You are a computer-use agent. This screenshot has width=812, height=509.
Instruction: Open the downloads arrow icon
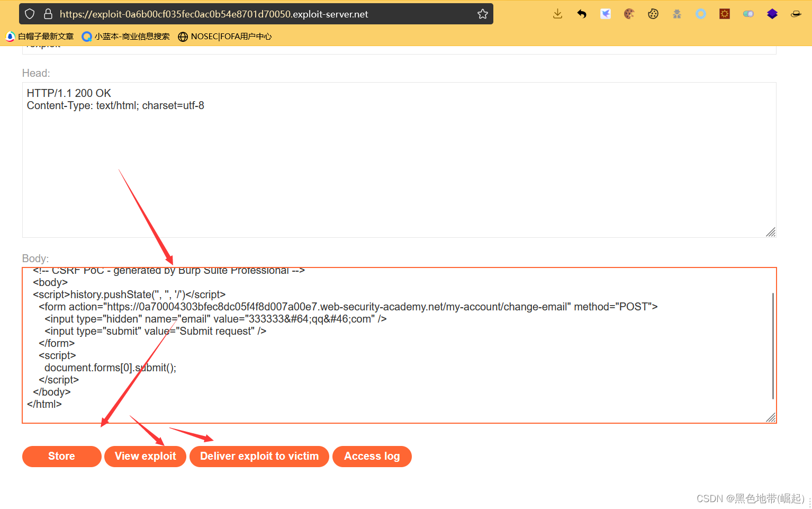coord(557,14)
